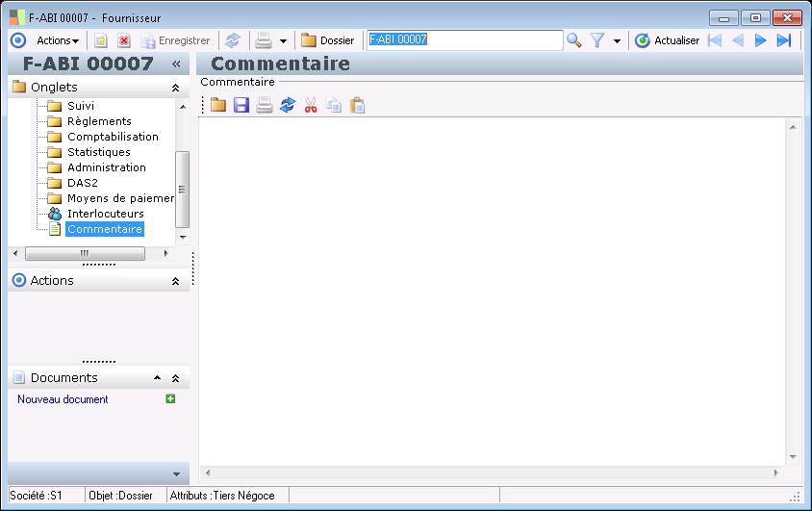Click the delete record red X icon

point(124,40)
